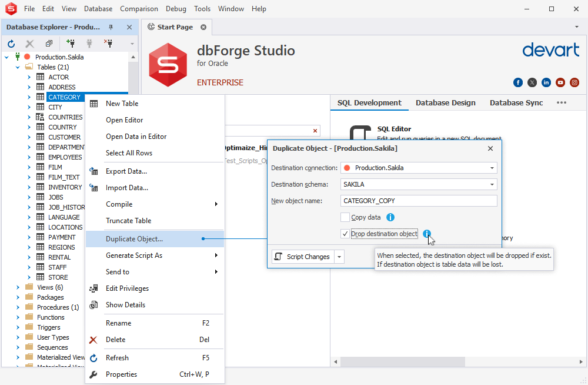
Task: Expand the Triggers folder
Action: point(18,327)
